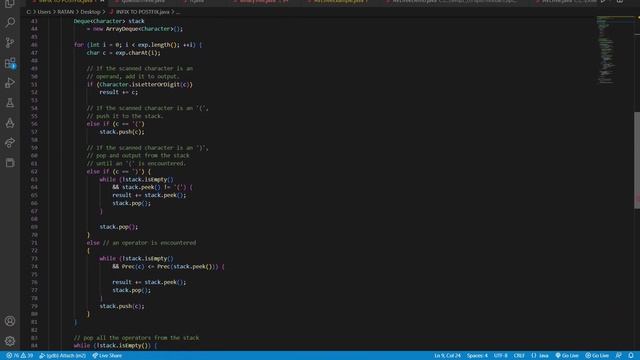Open the Desktop breadcrumb segment
The height and width of the screenshot is (360, 640).
coord(90,12)
